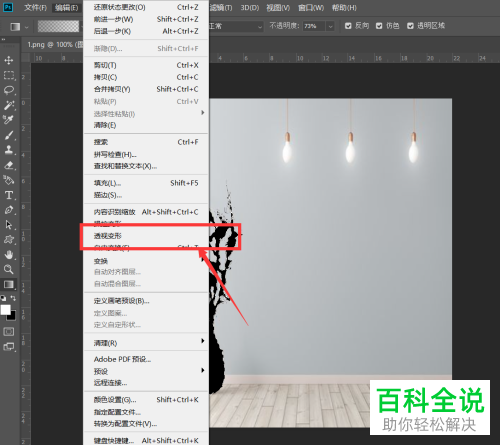
Task: Toggle the 反向 checkbox
Action: point(348,26)
